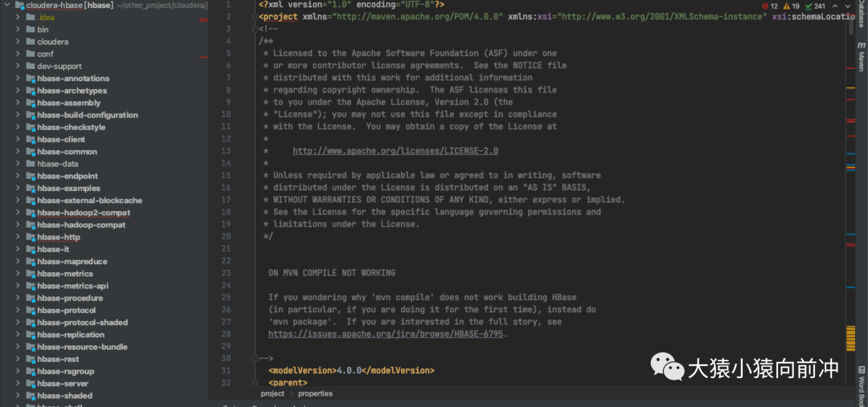Screen dimensions: 868x407
Task: Collapse the cloudera-hbase root project node
Action: (6, 5)
